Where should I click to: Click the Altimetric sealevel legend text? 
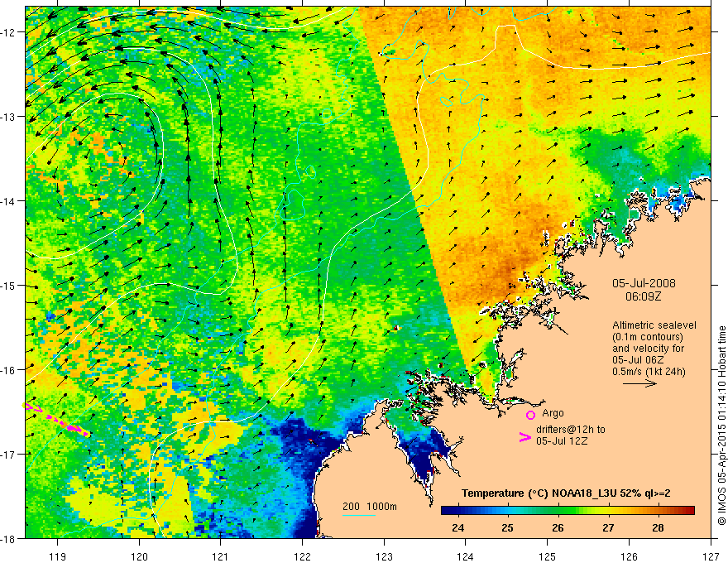click(x=654, y=325)
